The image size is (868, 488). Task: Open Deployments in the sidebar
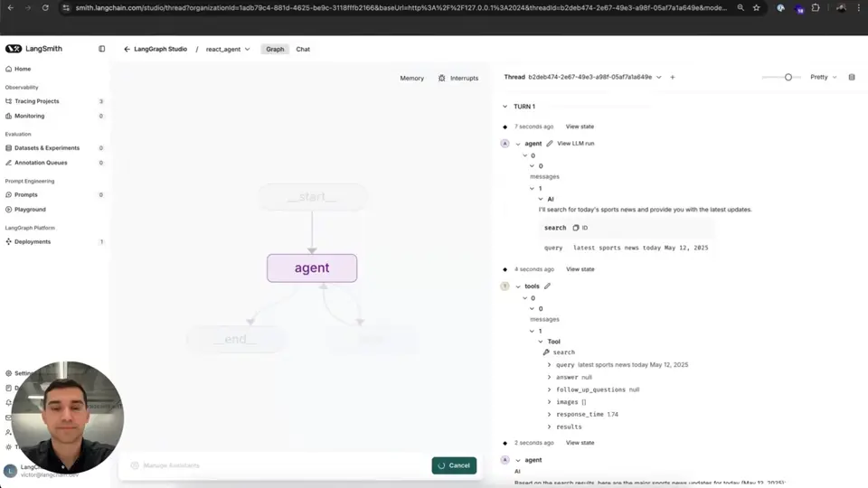(x=33, y=242)
